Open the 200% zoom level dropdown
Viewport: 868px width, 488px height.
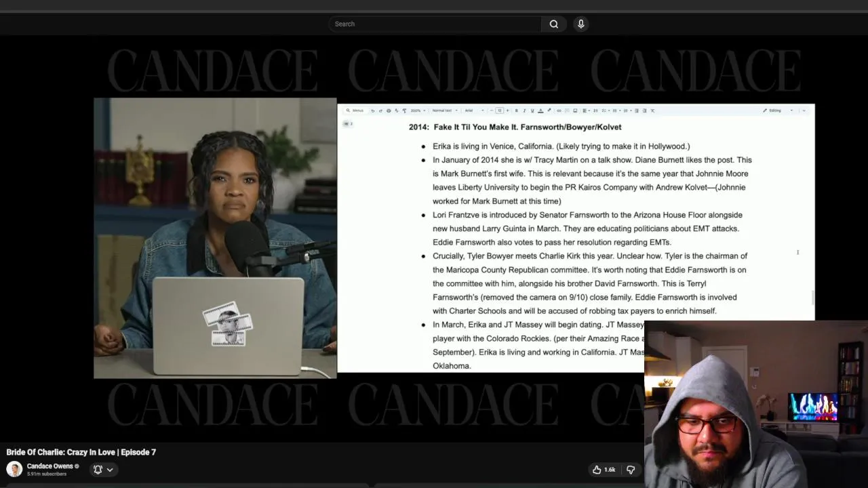[418, 110]
